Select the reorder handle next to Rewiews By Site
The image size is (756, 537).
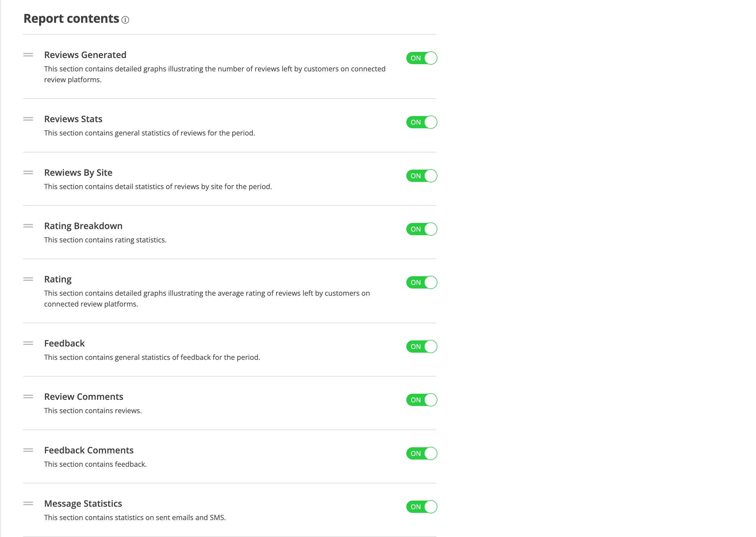(28, 173)
